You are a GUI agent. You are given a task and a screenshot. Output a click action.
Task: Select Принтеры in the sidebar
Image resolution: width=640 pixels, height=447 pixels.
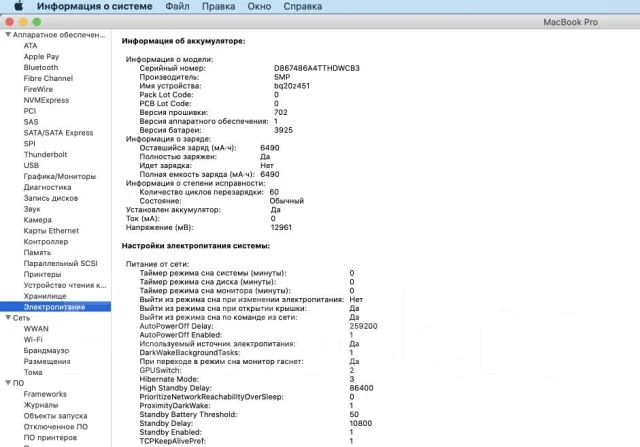pos(42,274)
